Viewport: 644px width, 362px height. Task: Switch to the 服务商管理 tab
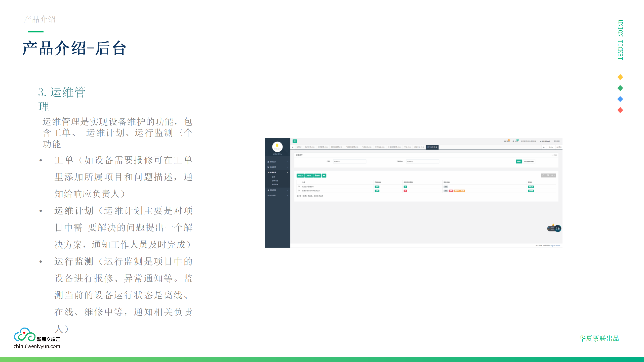tap(337, 147)
